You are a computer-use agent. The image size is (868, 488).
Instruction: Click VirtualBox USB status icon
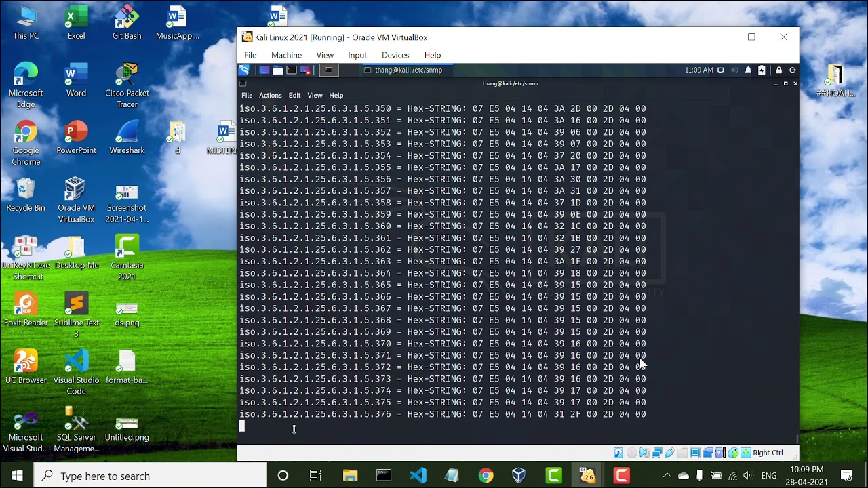(670, 453)
